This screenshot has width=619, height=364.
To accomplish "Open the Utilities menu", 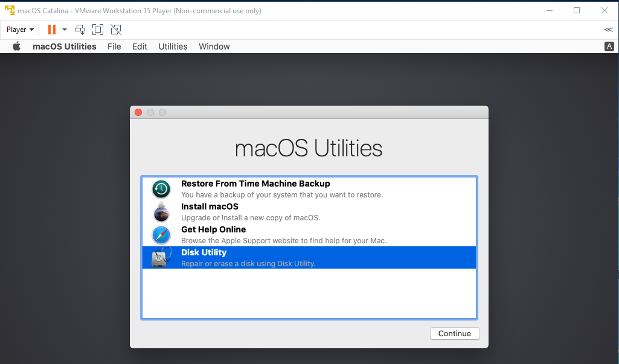I will click(173, 46).
